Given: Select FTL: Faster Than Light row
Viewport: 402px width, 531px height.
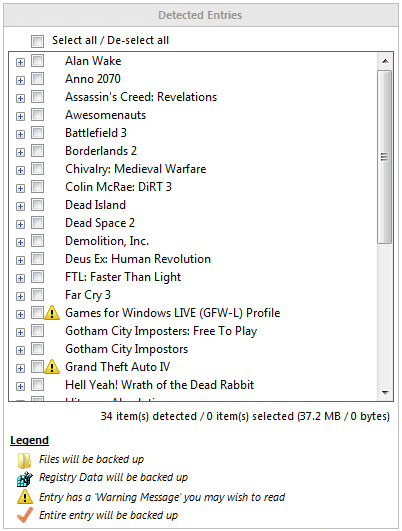Looking at the screenshot, I should pyautogui.click(x=123, y=277).
